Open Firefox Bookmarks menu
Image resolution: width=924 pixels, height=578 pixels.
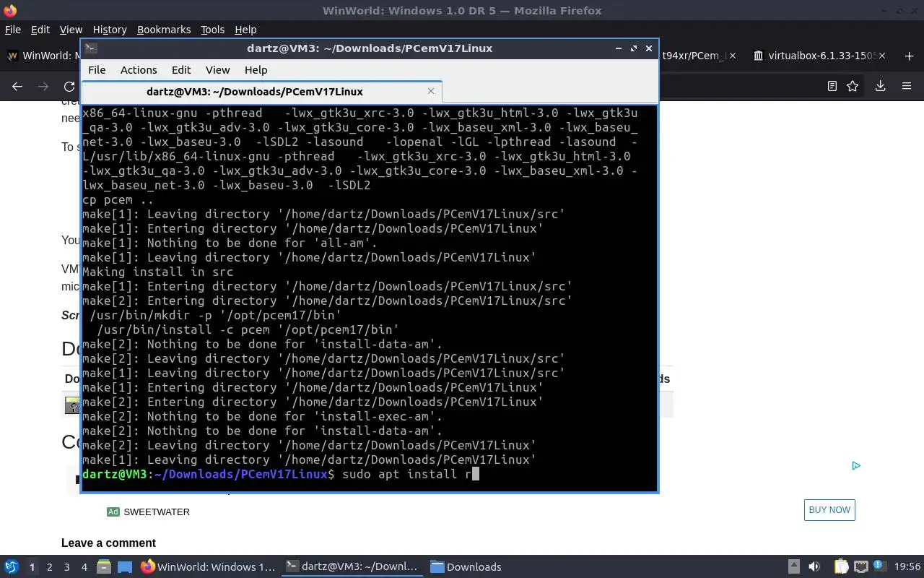[164, 30]
